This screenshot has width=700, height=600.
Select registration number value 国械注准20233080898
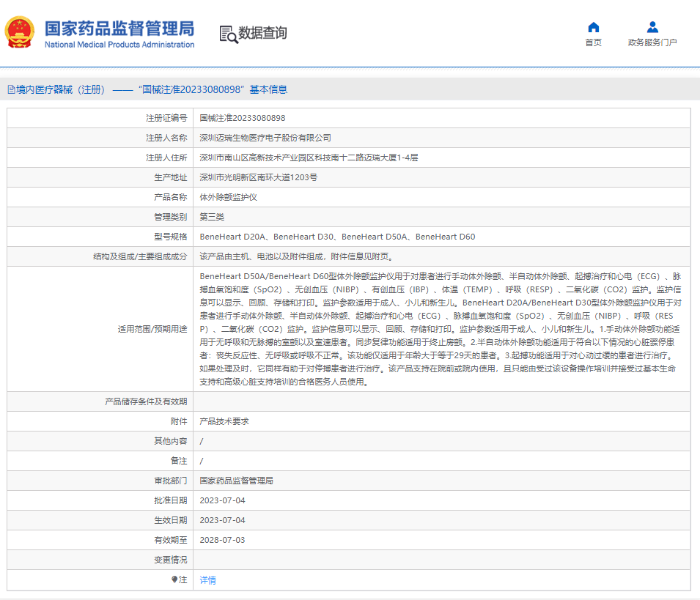pyautogui.click(x=243, y=118)
